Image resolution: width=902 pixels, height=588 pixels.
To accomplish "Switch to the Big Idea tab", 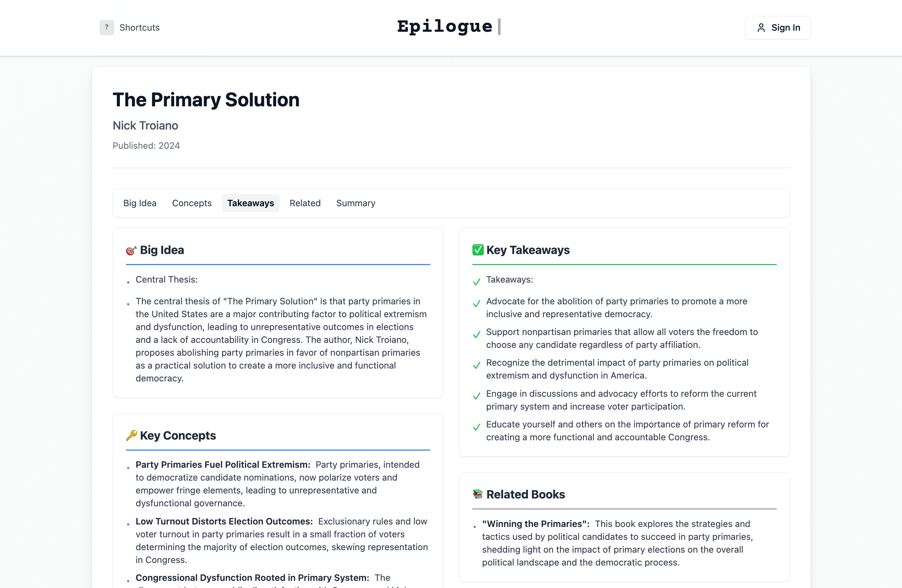I will pyautogui.click(x=140, y=203).
